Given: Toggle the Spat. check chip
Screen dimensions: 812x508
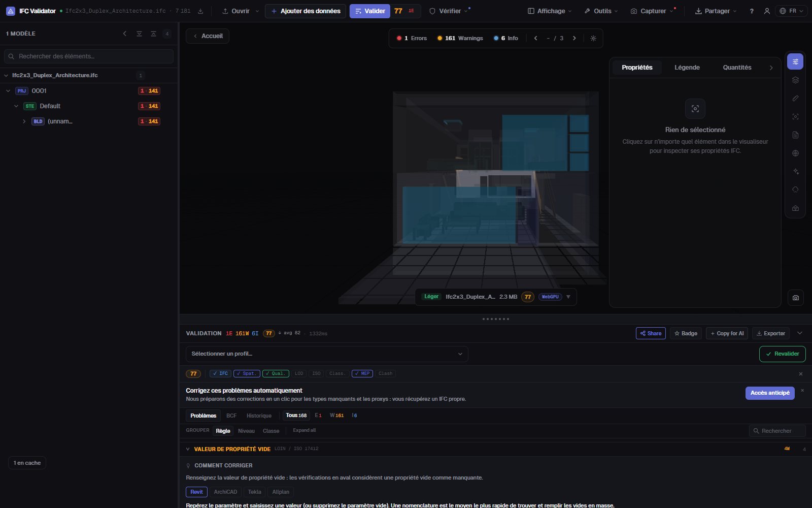Looking at the screenshot, I should tap(247, 373).
